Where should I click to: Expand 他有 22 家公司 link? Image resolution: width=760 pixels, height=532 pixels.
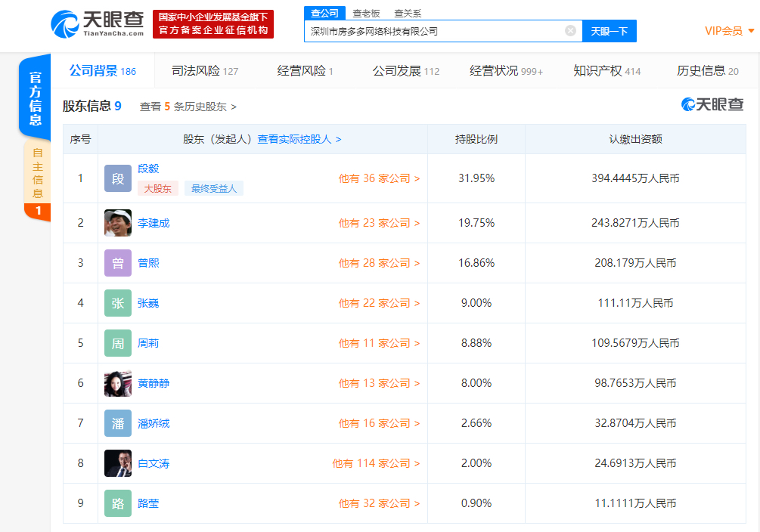(379, 303)
